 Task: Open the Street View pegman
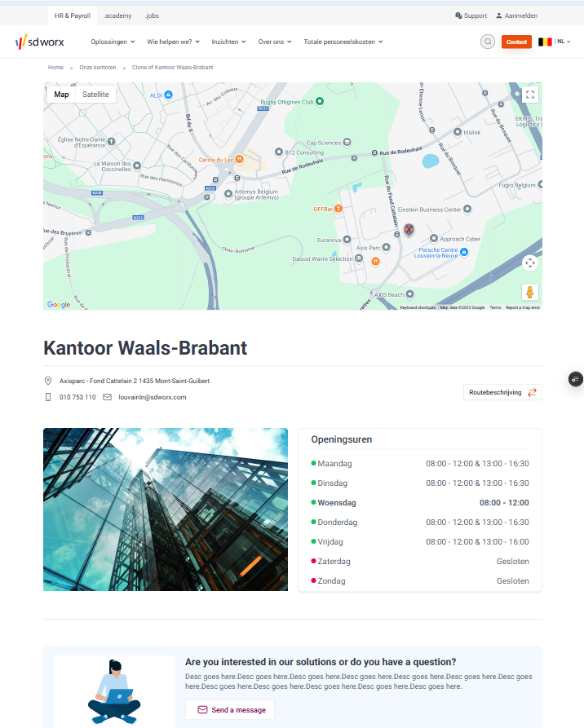pos(529,293)
